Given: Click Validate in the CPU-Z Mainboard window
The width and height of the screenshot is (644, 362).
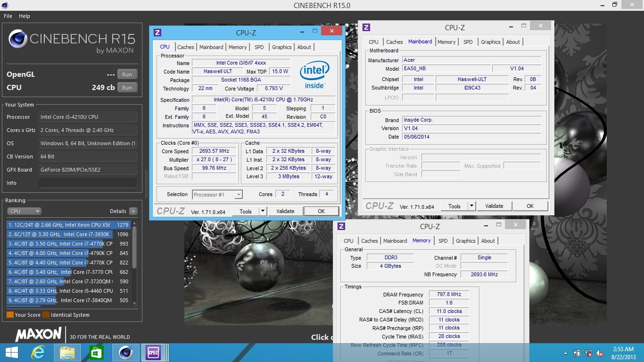Looking at the screenshot, I should (x=494, y=206).
